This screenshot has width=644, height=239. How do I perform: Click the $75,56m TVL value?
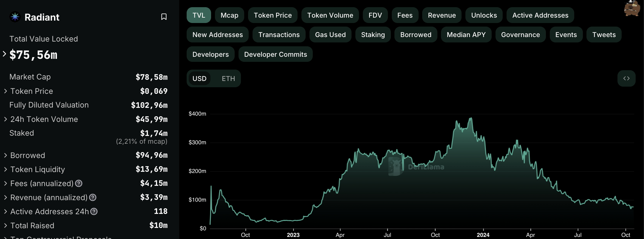click(33, 55)
